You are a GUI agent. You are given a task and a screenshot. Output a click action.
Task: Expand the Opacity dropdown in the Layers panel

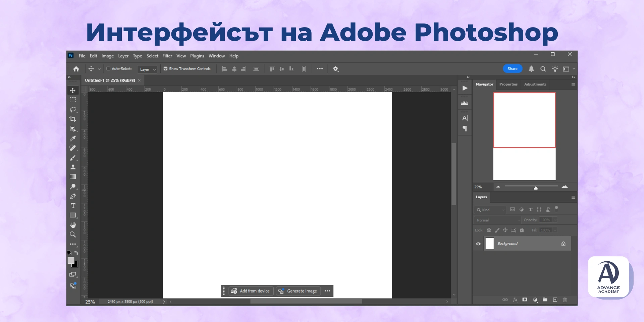[x=555, y=220]
